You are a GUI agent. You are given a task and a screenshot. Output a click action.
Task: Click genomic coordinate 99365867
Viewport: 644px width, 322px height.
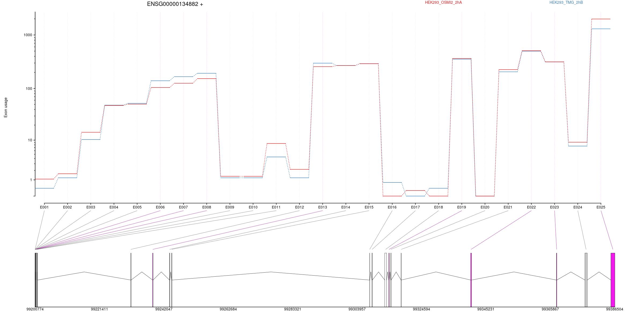pyautogui.click(x=550, y=309)
